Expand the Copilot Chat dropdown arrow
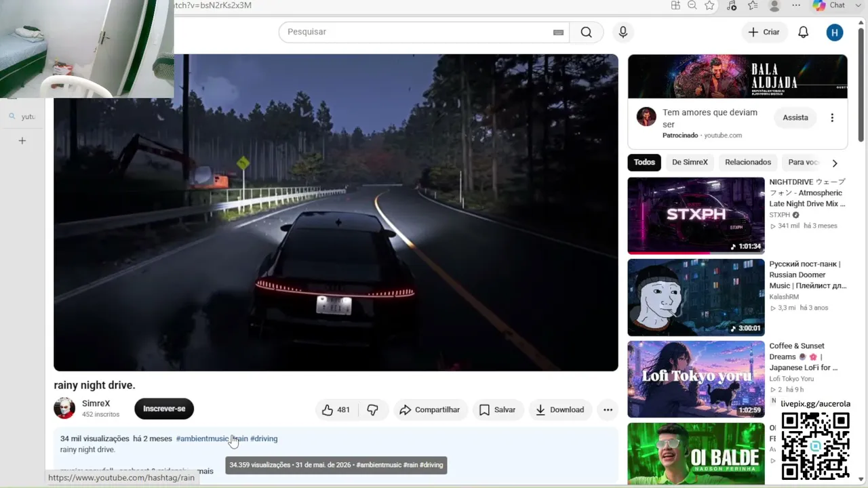This screenshot has height=488, width=868. [857, 5]
